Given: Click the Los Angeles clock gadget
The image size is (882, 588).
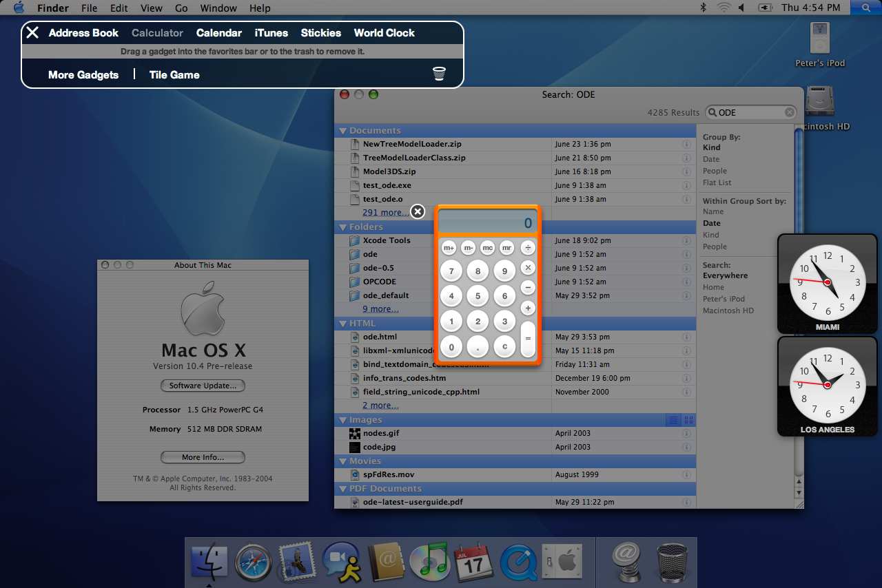Looking at the screenshot, I should pos(827,386).
